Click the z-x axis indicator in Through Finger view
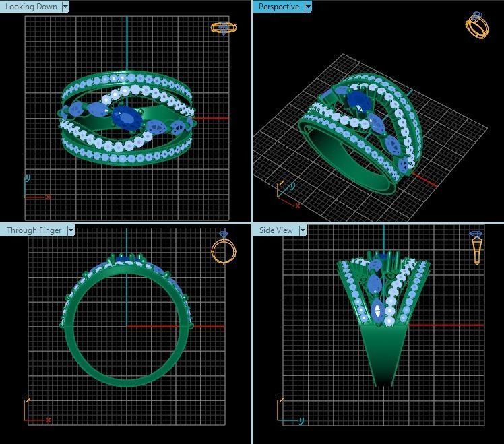This screenshot has height=444, width=504. click(37, 410)
